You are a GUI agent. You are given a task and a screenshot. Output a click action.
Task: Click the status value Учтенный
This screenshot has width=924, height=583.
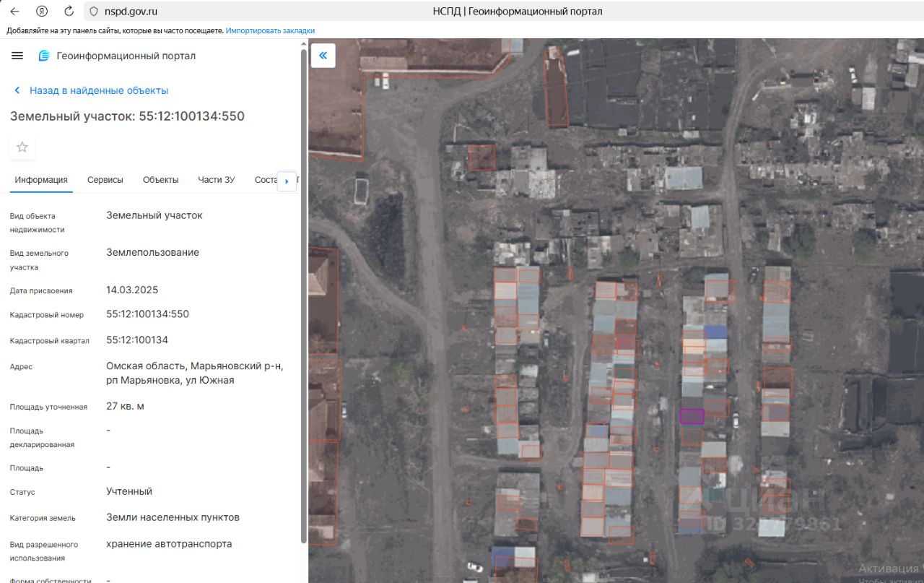129,491
